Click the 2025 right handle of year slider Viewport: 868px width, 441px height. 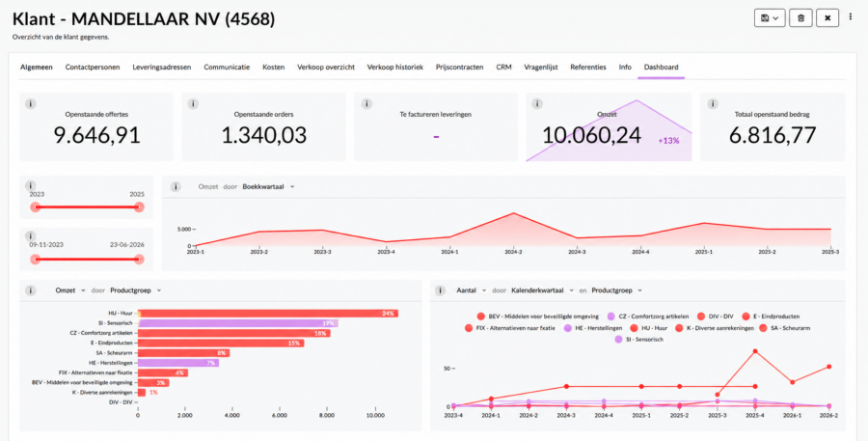point(139,207)
